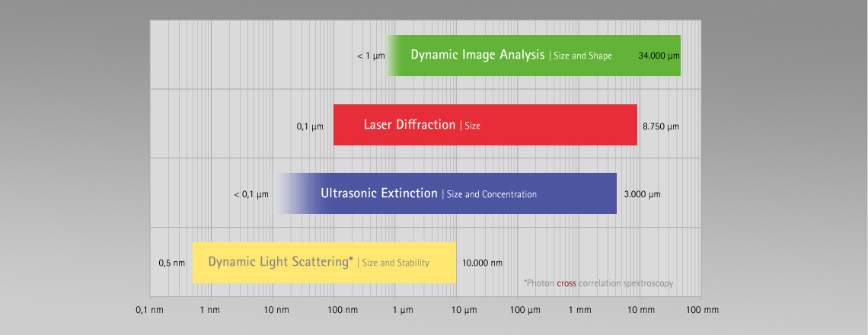Image resolution: width=868 pixels, height=335 pixels.
Task: Click the '0,1 nm' axis label
Action: click(x=150, y=310)
